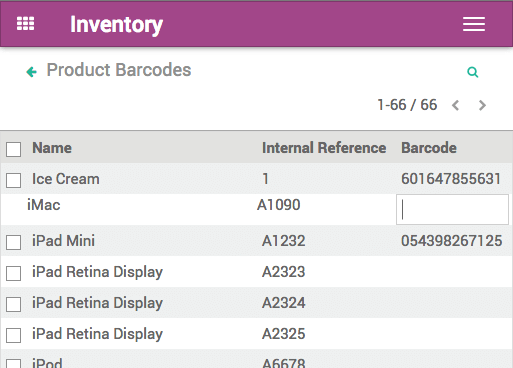Open search with magnifier icon
Image resolution: width=513 pixels, height=368 pixels.
point(473,72)
